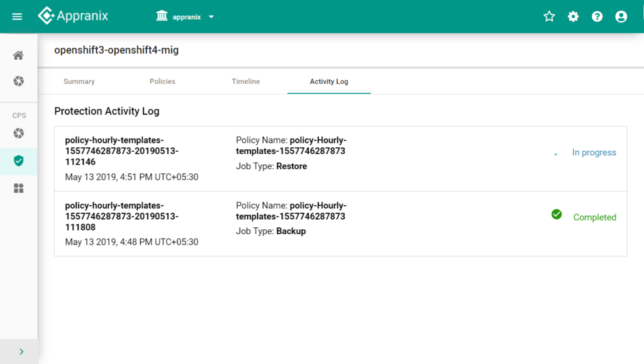The image size is (644, 364).
Task: Click the Appranix logo
Action: (x=73, y=16)
